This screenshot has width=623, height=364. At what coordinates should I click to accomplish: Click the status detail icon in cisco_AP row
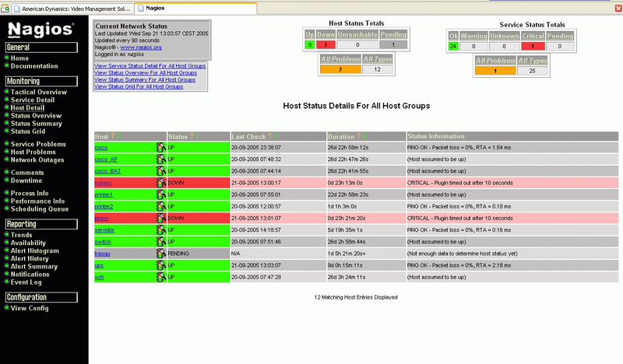[x=160, y=159]
